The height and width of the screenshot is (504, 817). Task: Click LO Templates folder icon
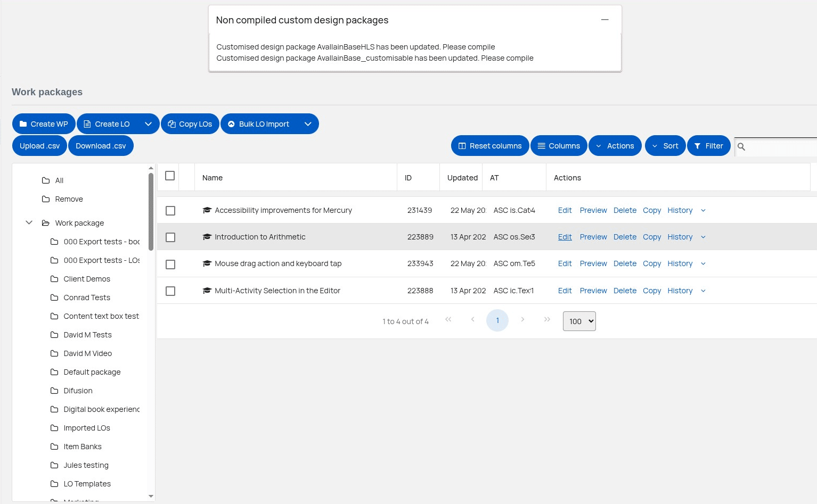click(54, 484)
